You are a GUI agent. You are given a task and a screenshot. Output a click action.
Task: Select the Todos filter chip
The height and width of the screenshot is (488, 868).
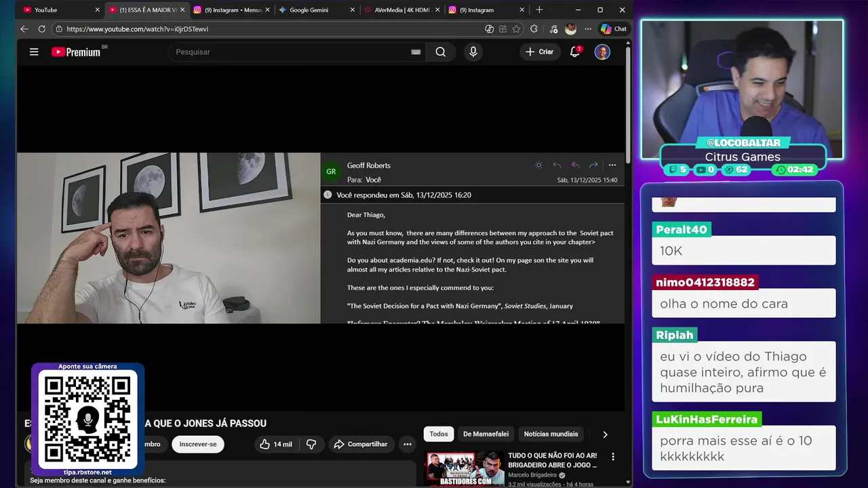point(439,434)
